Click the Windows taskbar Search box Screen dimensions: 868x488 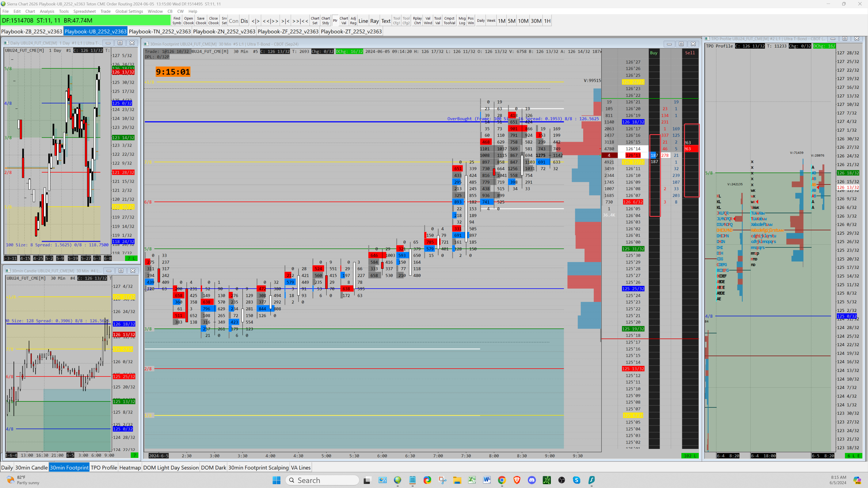(x=322, y=480)
